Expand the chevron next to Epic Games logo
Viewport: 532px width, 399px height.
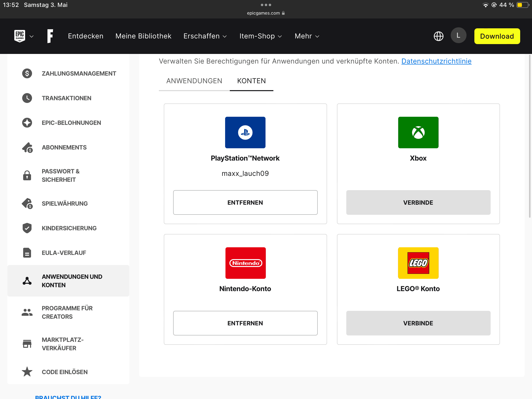(32, 36)
